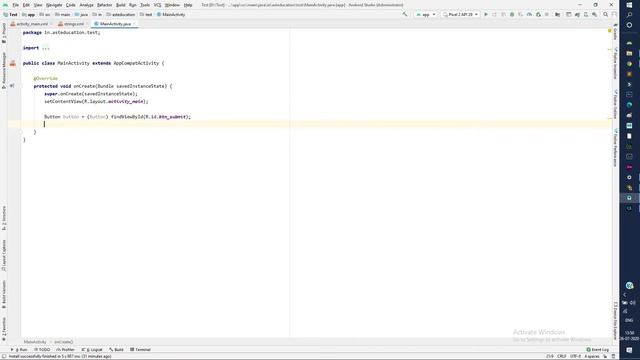The height and width of the screenshot is (360, 640).
Task: Click the Attach debugger to process icon
Action: [538, 14]
